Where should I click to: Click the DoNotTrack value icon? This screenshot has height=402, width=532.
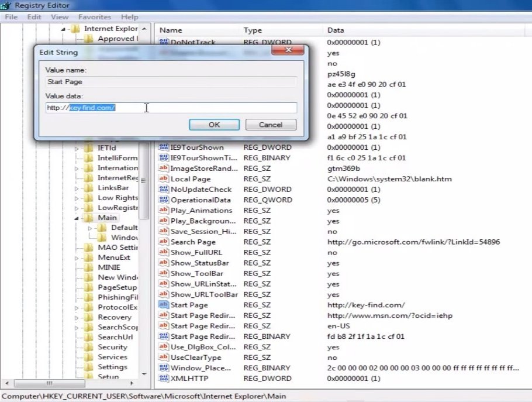tap(164, 42)
